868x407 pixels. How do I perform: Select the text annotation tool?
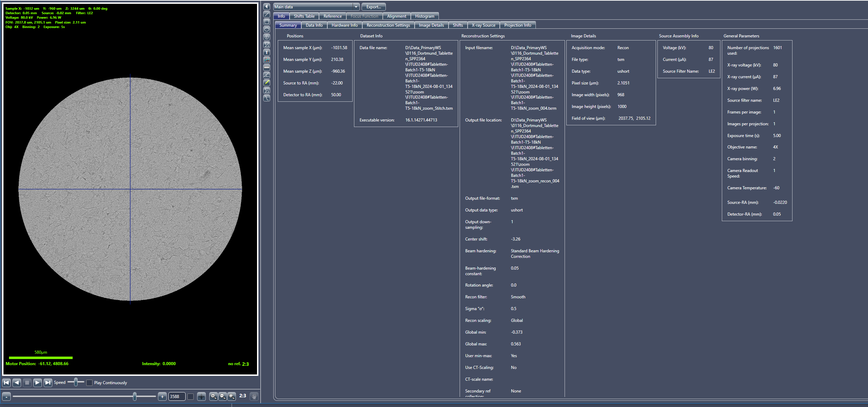267,52
